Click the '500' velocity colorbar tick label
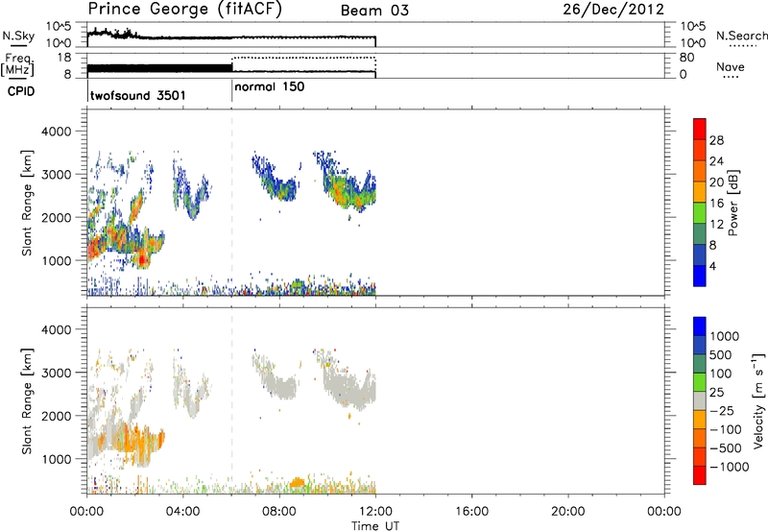Image resolution: width=768 pixels, height=532 pixels. pyautogui.click(x=721, y=355)
